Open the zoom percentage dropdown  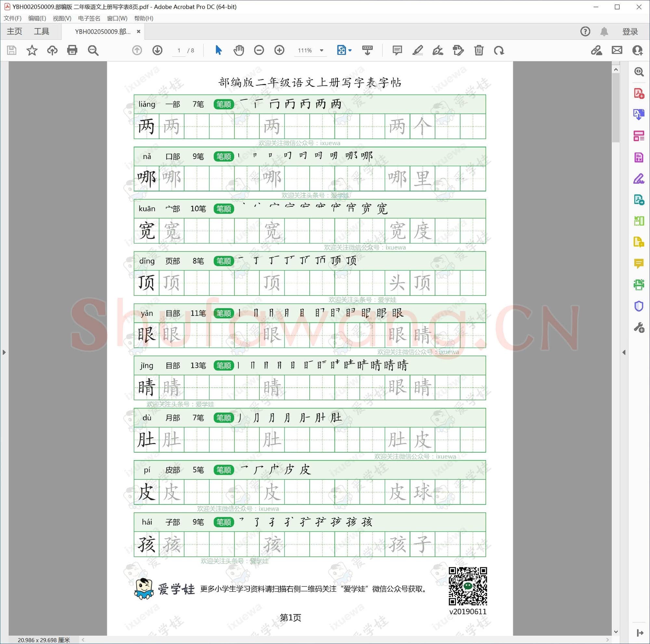pos(322,50)
